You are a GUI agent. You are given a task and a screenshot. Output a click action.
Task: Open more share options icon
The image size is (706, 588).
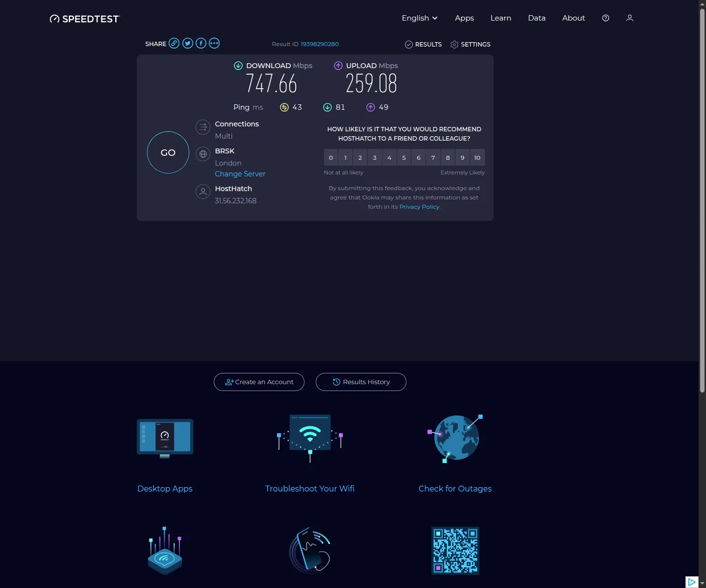click(x=214, y=43)
